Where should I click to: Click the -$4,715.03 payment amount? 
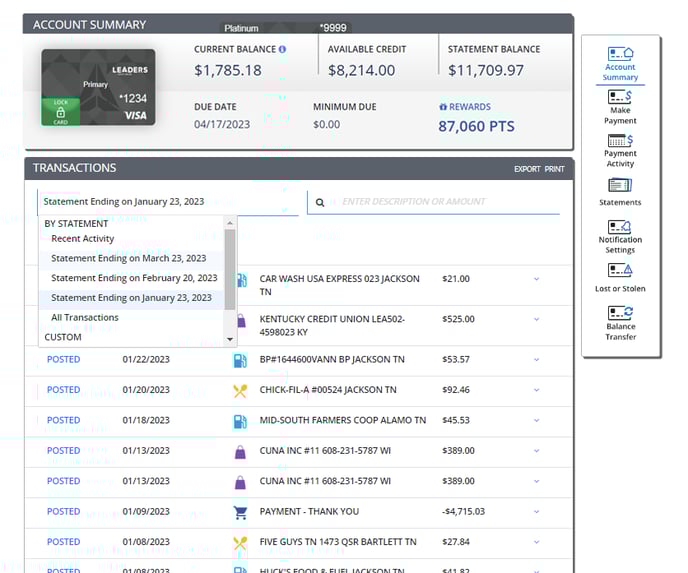click(x=463, y=512)
